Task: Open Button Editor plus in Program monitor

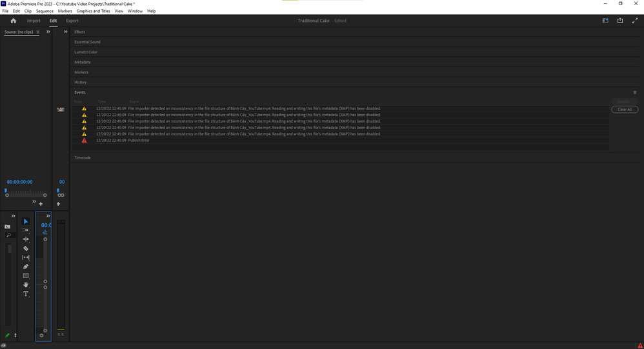Action: click(x=58, y=204)
